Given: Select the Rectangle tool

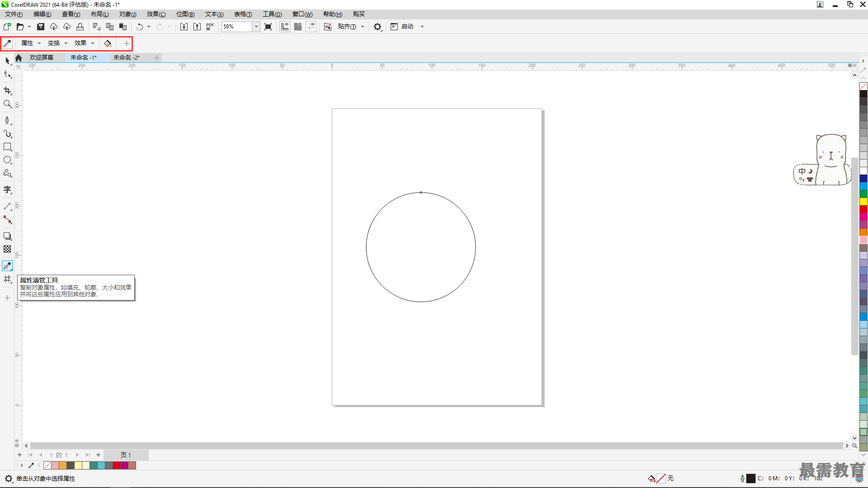Looking at the screenshot, I should click(x=7, y=147).
